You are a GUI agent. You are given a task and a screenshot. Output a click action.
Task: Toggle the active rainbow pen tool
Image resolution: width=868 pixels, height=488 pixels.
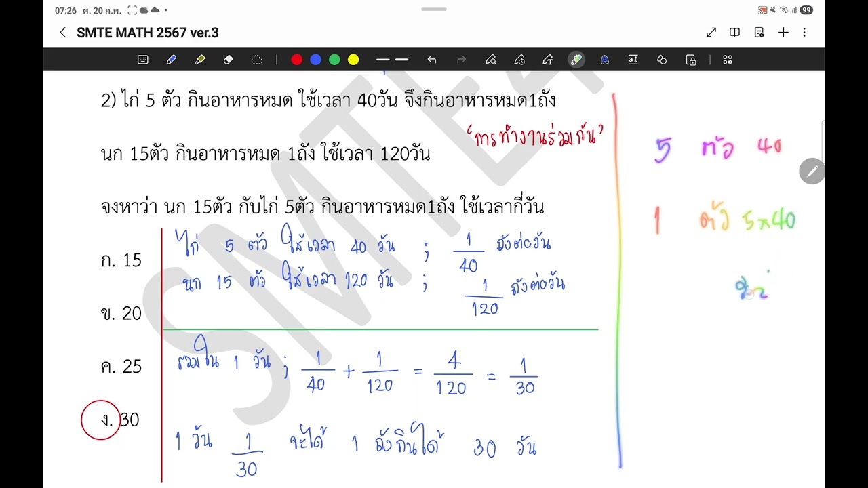click(576, 60)
